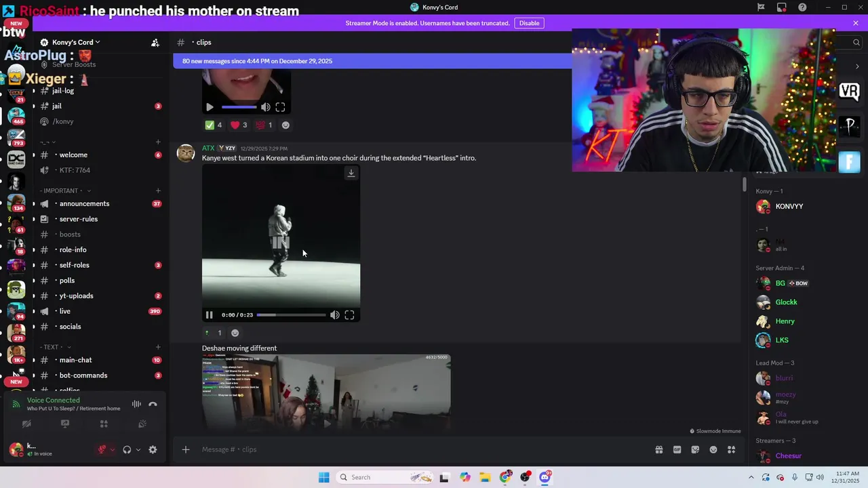Image resolution: width=868 pixels, height=488 pixels.
Task: Add a channel to IMPORTANT category
Action: (158, 191)
